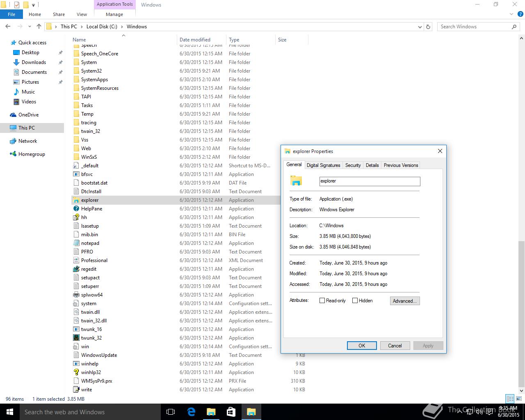This screenshot has width=525, height=420.
Task: Click the Homegroup icon in sidebar
Action: click(13, 154)
